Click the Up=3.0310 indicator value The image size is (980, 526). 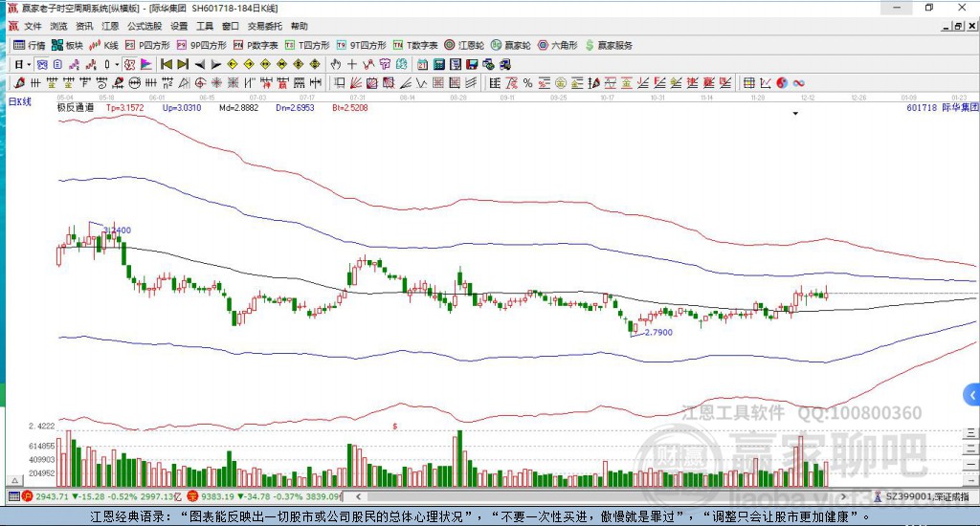click(x=182, y=107)
